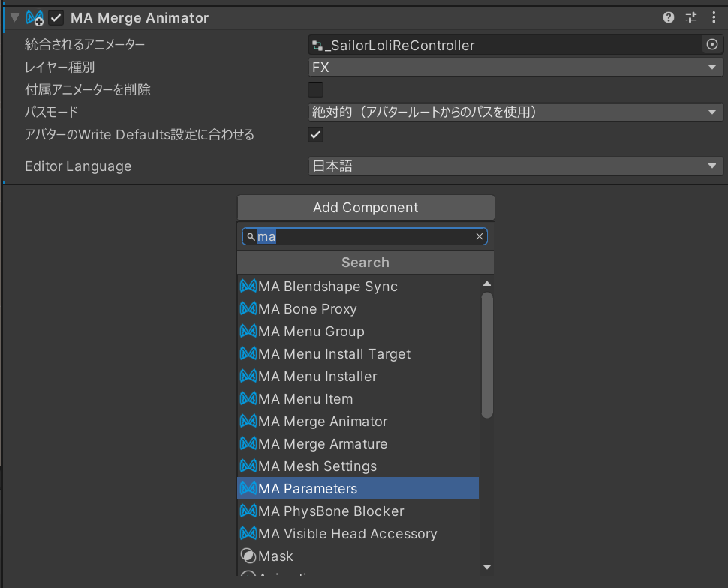Click the Editor Language label
The height and width of the screenshot is (588, 728).
(x=79, y=166)
